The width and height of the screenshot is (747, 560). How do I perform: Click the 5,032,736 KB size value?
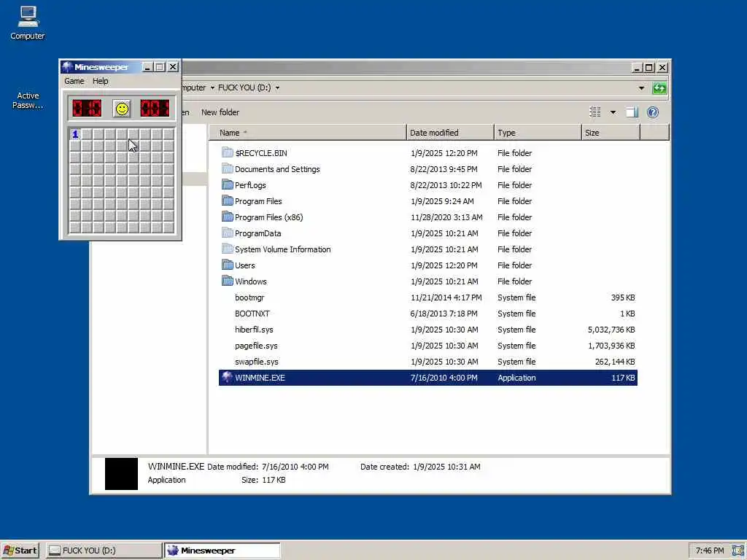pyautogui.click(x=611, y=330)
